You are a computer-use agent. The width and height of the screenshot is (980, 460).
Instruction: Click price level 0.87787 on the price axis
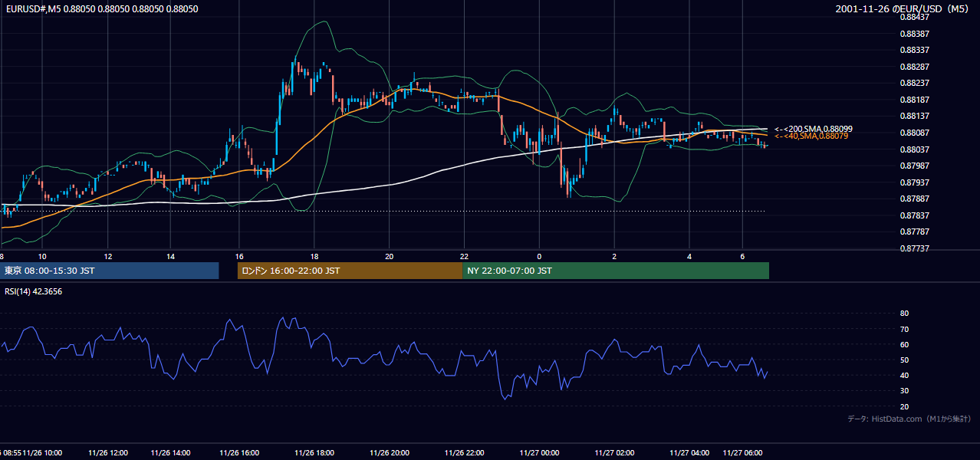(x=916, y=232)
